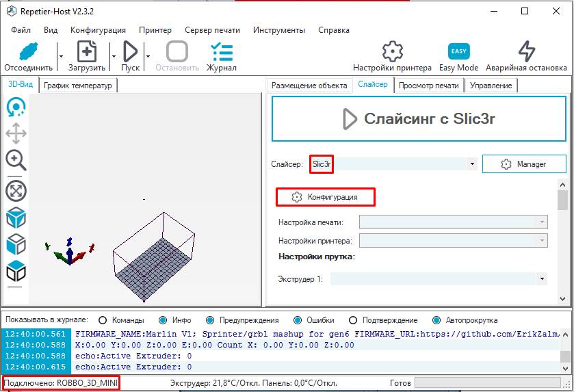Open the Файл menu
Screen dimensions: 574x392
pyautogui.click(x=21, y=30)
